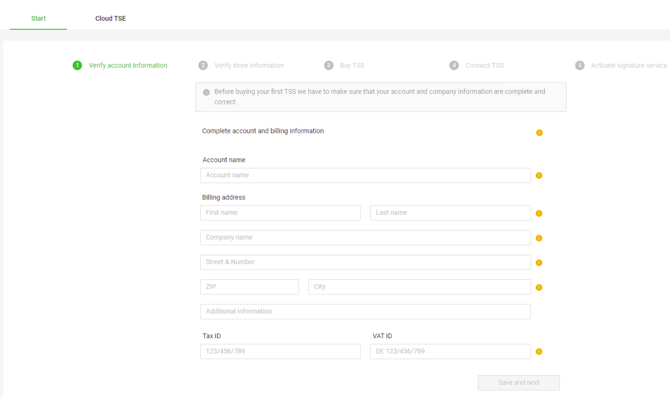Focus the Account name input field
Screen dimensions: 670x397
tap(365, 176)
